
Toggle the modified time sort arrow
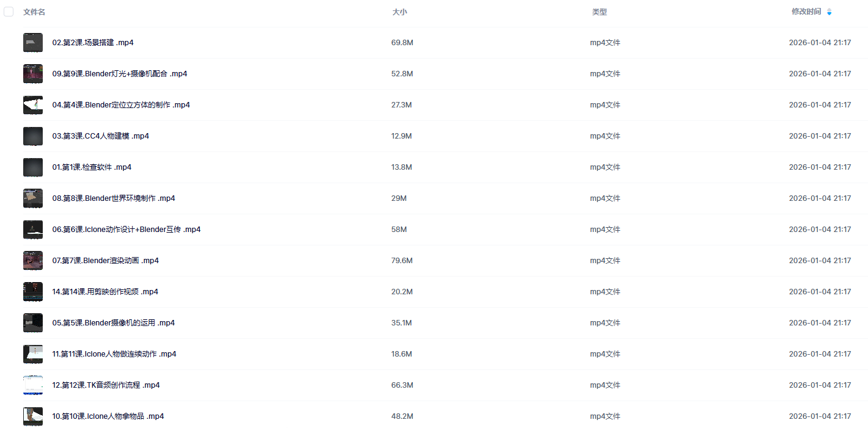tap(829, 12)
